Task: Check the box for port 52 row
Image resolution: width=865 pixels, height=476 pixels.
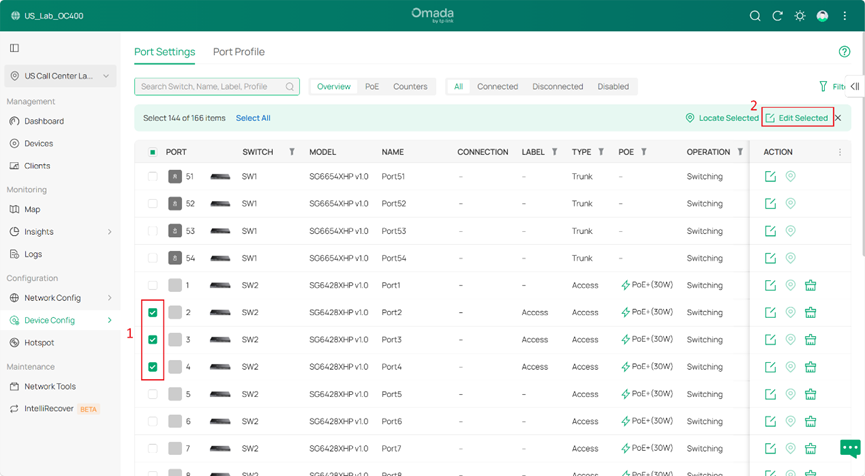Action: coord(153,204)
